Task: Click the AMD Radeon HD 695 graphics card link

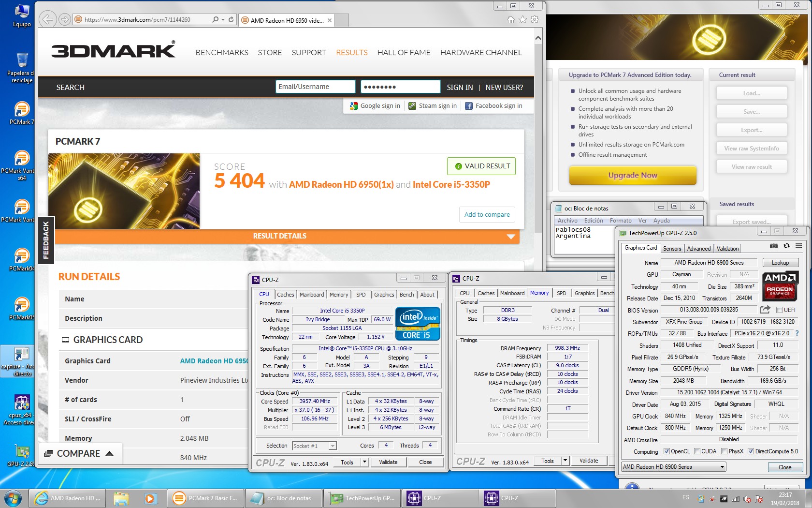Action: pos(214,361)
